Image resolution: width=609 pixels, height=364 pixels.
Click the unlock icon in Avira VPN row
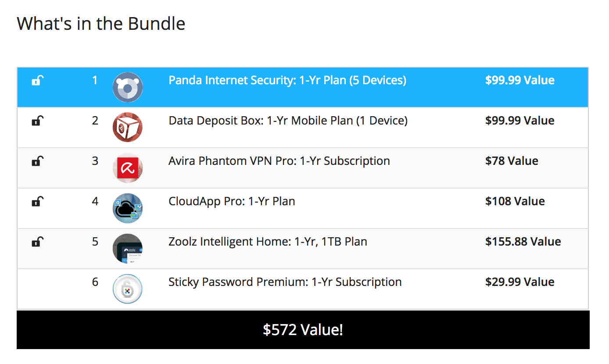(38, 161)
